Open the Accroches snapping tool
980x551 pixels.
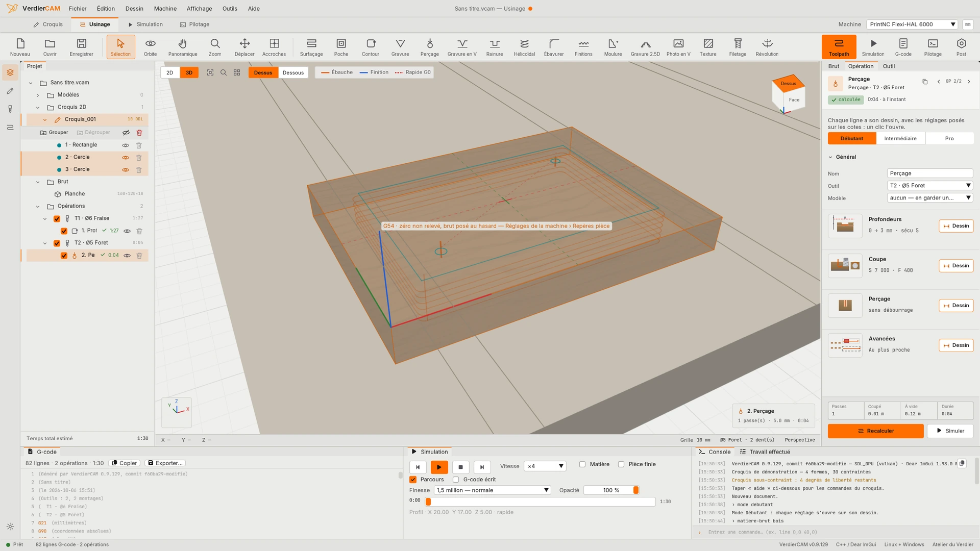(274, 47)
